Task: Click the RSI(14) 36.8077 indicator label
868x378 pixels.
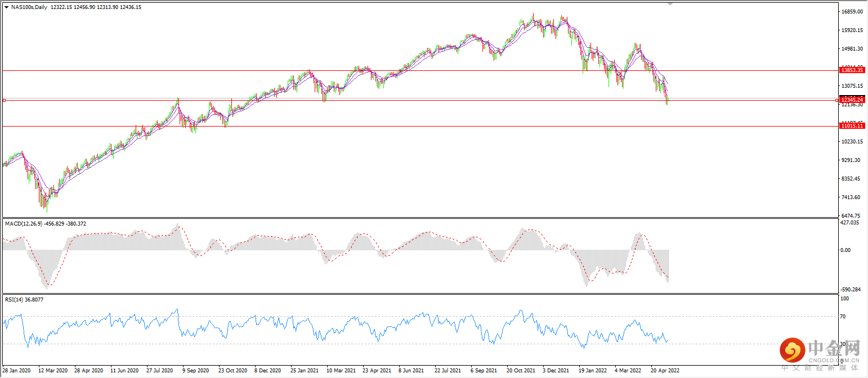Action: 24,300
